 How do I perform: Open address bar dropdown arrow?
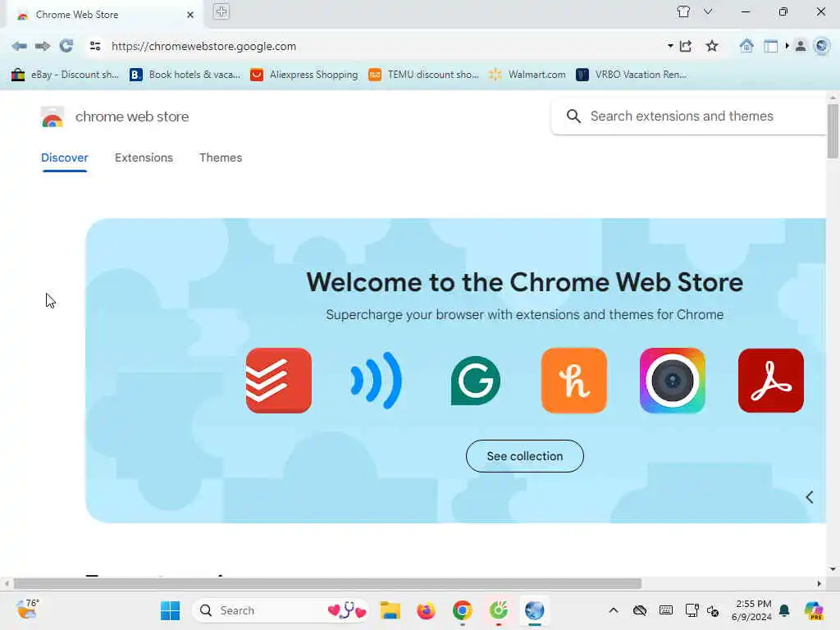click(670, 46)
